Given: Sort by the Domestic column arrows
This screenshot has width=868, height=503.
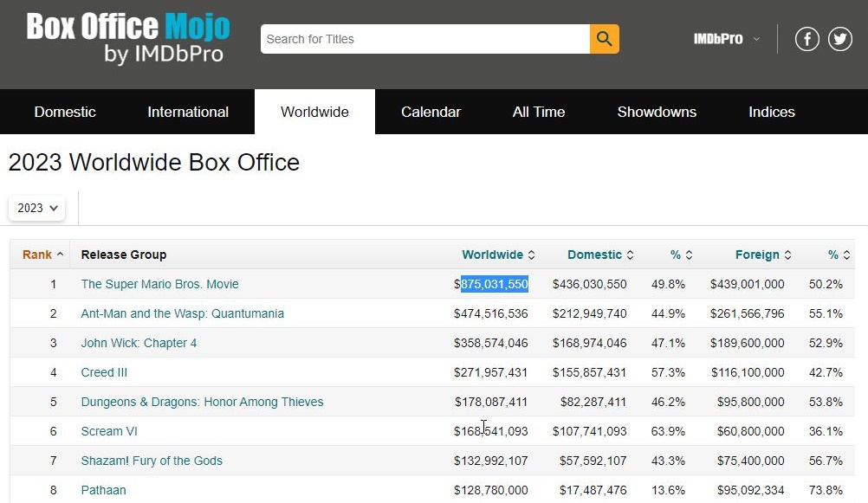Looking at the screenshot, I should tap(630, 255).
